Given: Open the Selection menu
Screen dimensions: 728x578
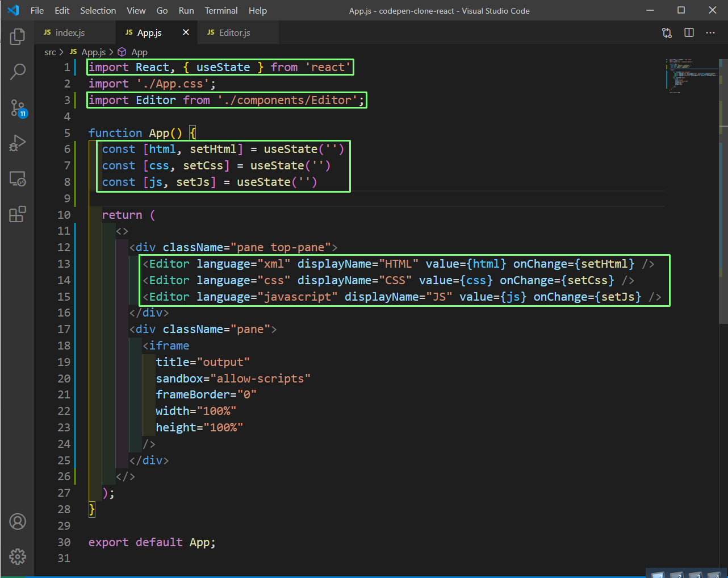Looking at the screenshot, I should (x=98, y=10).
